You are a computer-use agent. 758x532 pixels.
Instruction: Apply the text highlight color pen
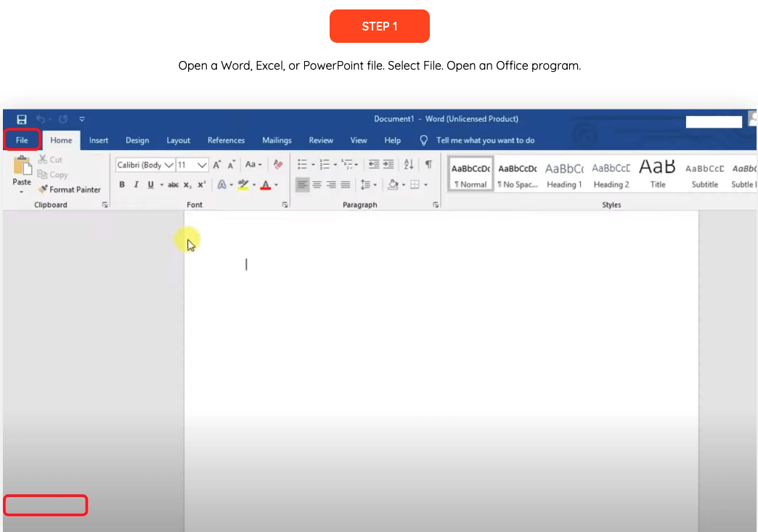point(243,185)
